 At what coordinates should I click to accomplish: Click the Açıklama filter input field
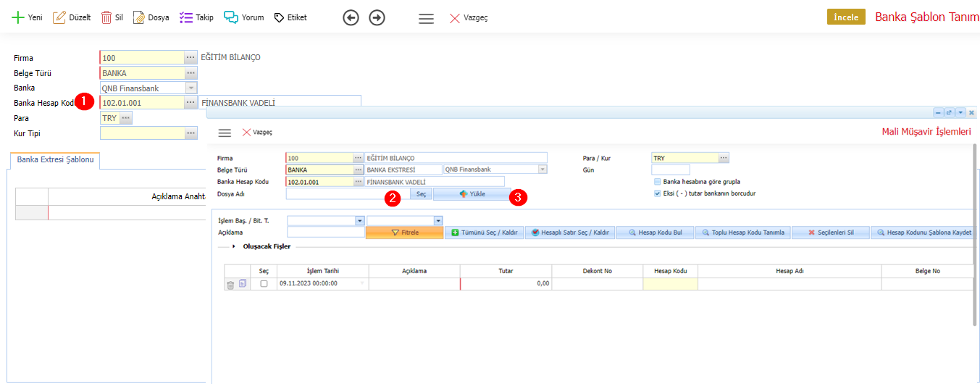coord(326,233)
